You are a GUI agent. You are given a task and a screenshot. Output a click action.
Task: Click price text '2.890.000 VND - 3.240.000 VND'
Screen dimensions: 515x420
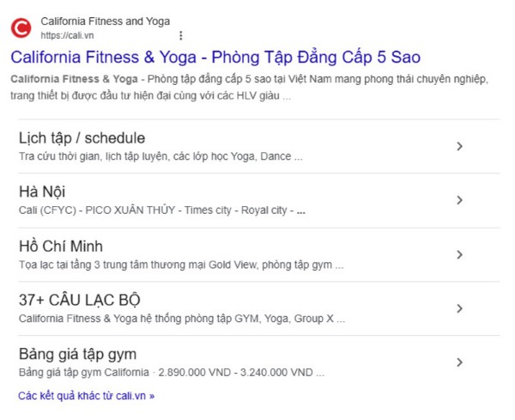point(235,373)
